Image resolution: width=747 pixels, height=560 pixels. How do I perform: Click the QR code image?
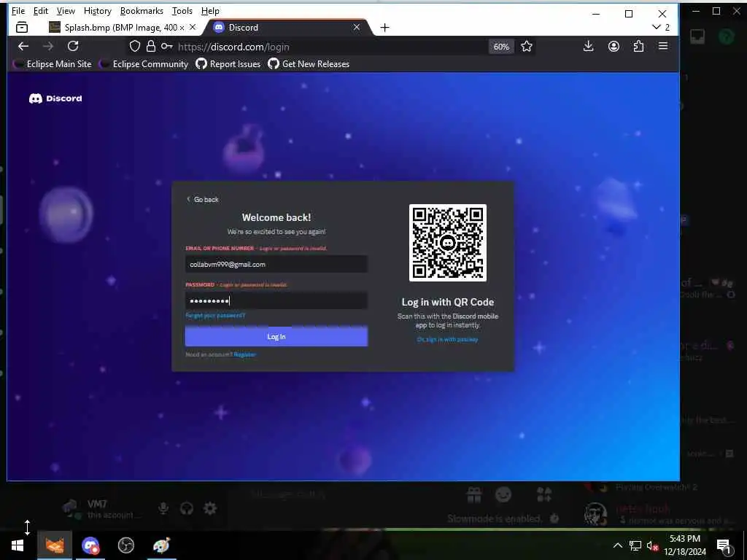pos(448,243)
